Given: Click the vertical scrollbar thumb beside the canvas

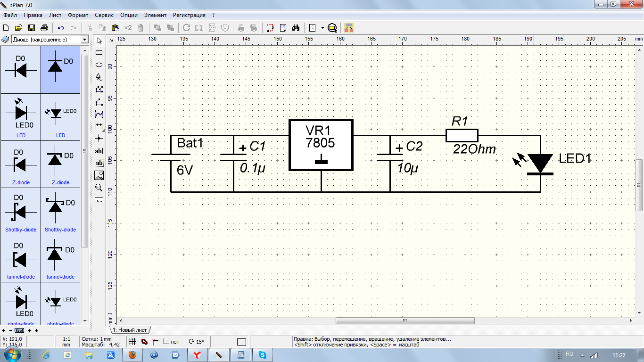Looking at the screenshot, I should tap(639, 185).
